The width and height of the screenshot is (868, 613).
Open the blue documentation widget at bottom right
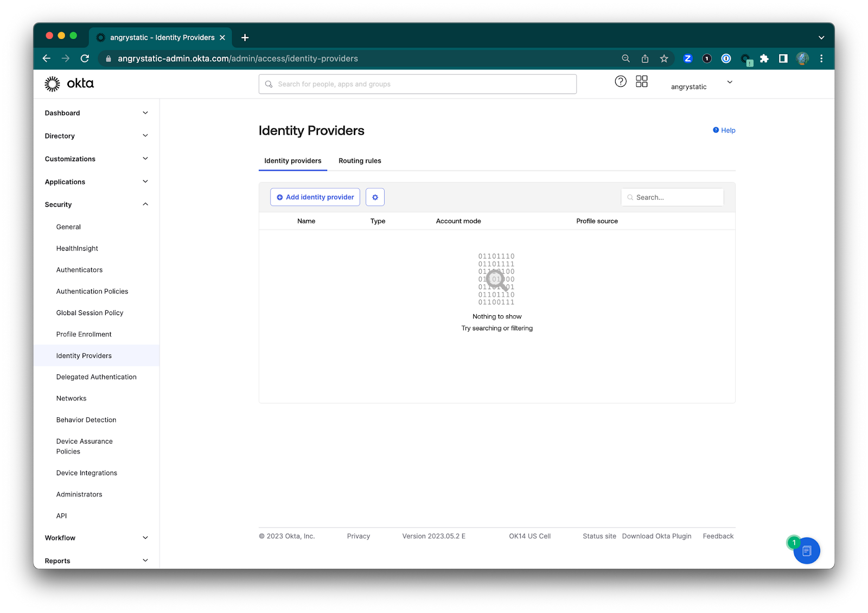[807, 551]
